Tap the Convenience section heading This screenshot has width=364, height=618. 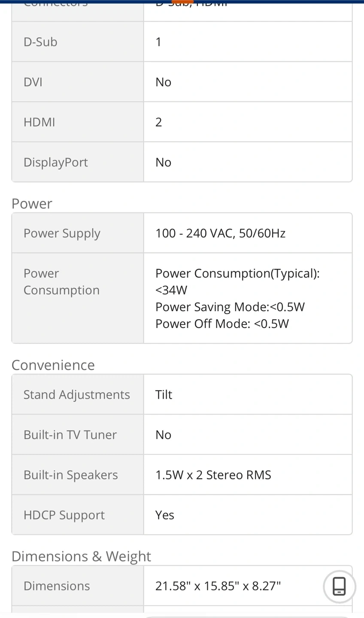tap(53, 365)
